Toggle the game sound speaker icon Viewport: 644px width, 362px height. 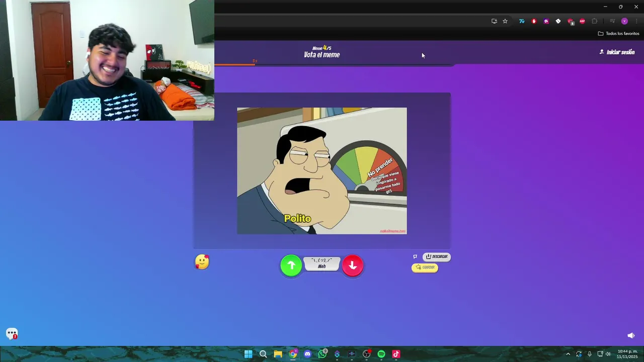tap(631, 335)
